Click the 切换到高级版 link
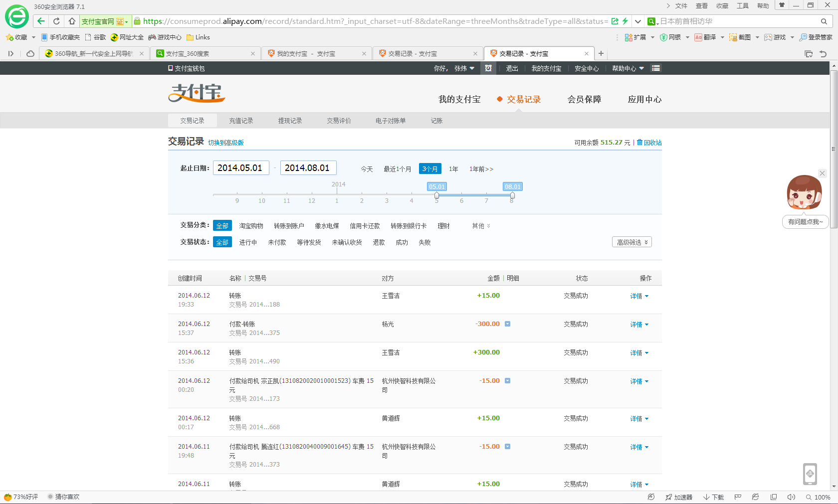The height and width of the screenshot is (504, 838). [226, 143]
